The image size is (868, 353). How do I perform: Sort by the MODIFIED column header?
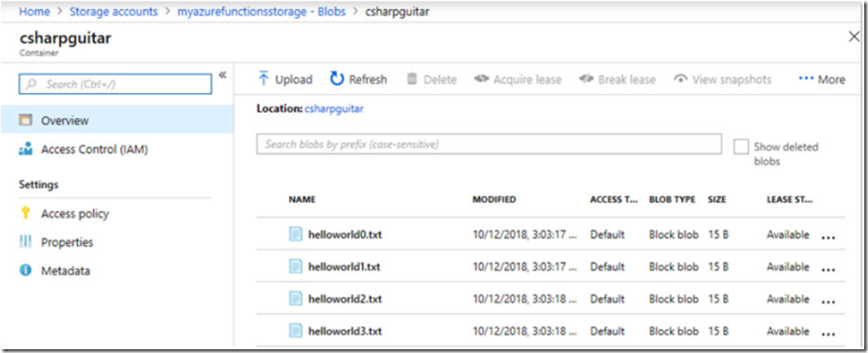pos(494,199)
